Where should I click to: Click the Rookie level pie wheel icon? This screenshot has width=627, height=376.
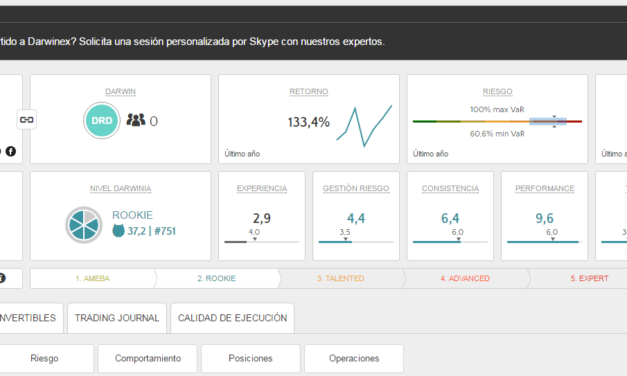point(84,225)
